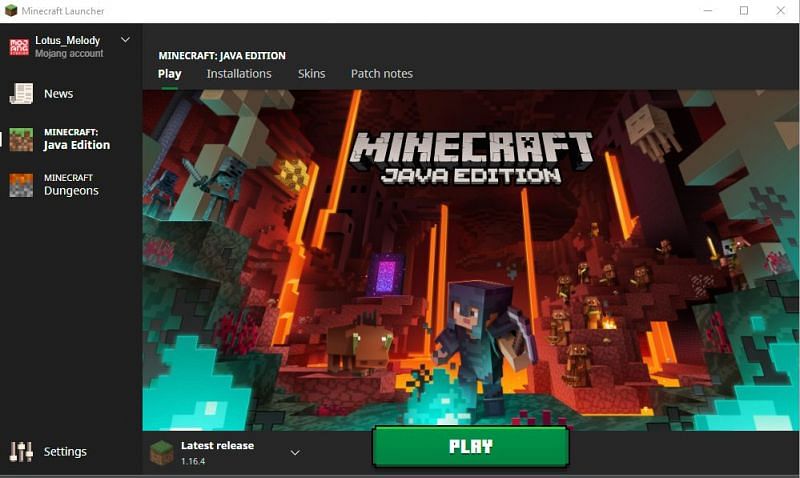800x478 pixels.
Task: Open the News newspaper icon
Action: 21,94
